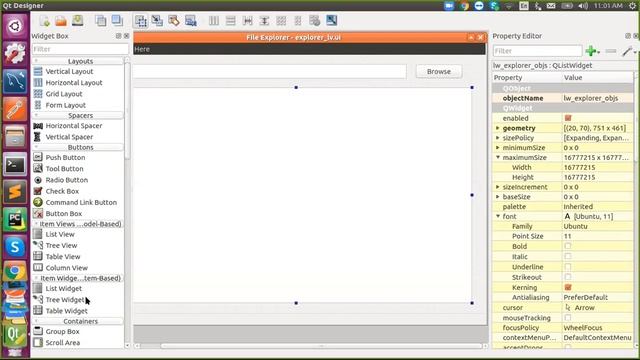Toggle the Underline font checkbox
Screen dimensions: 640x360
coord(568,267)
